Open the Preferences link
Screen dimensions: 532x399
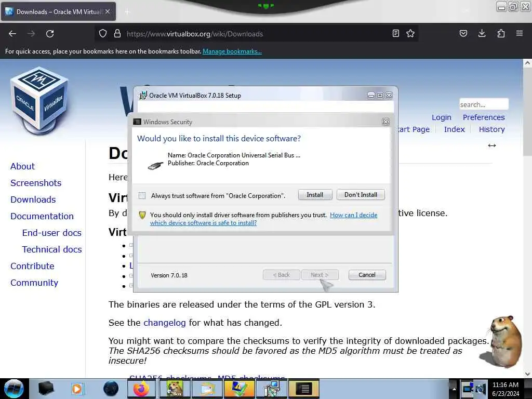(x=484, y=117)
